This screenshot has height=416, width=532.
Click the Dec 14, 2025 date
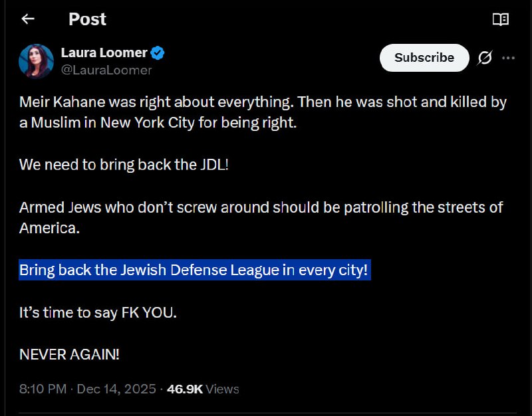(x=116, y=389)
